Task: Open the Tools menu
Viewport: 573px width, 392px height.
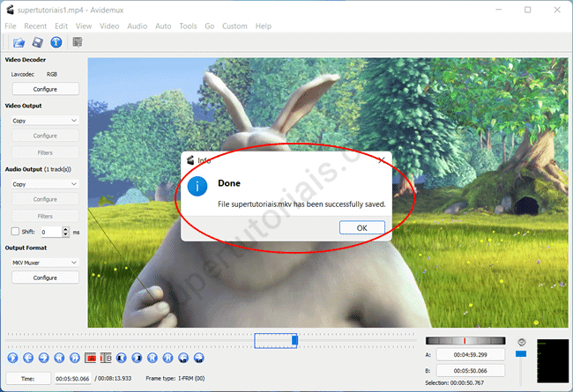Action: coord(188,26)
